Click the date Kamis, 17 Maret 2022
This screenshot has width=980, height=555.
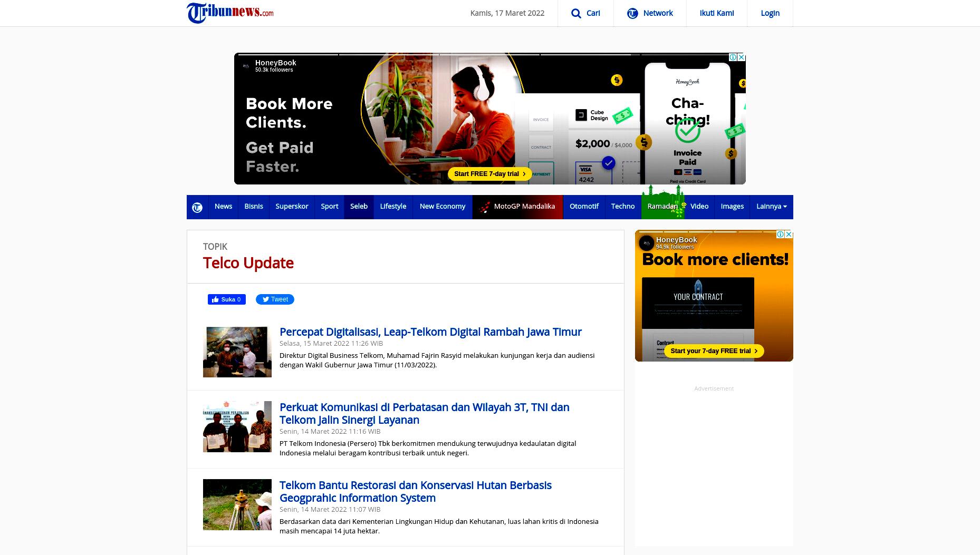507,13
